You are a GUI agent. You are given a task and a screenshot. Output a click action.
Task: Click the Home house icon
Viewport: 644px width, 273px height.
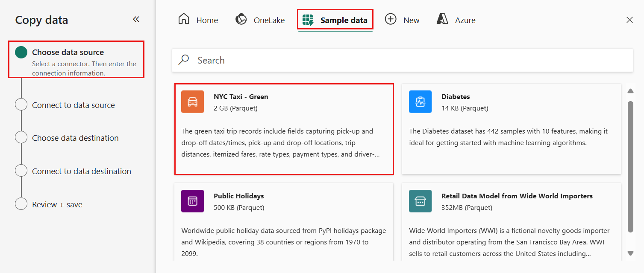tap(184, 19)
